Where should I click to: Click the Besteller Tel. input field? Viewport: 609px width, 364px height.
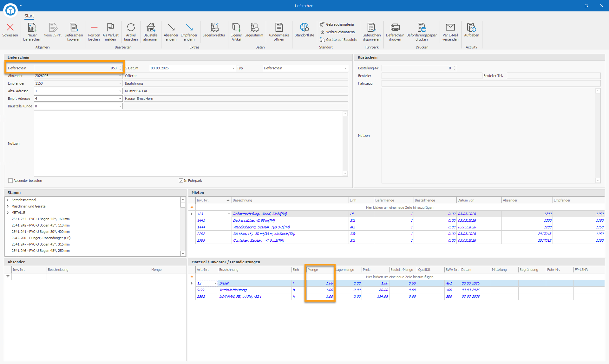pyautogui.click(x=553, y=76)
